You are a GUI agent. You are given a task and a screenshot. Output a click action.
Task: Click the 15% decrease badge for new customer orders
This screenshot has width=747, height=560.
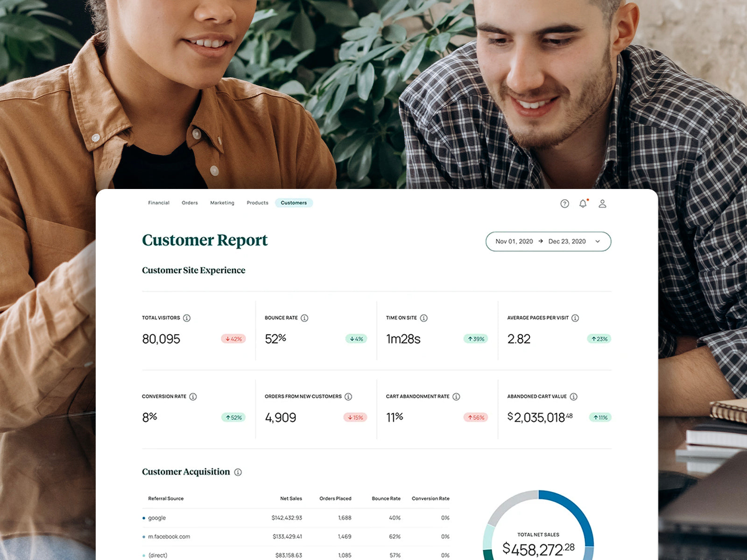(355, 418)
